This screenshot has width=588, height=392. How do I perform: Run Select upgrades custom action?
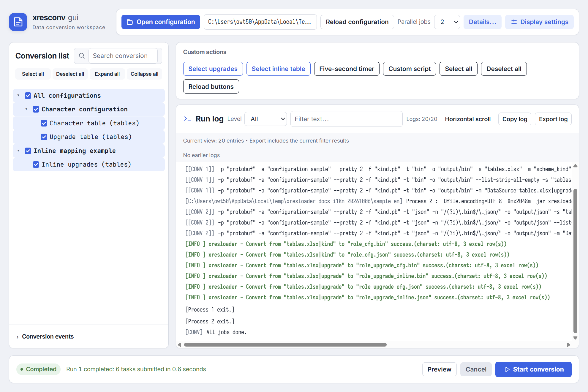pos(213,69)
